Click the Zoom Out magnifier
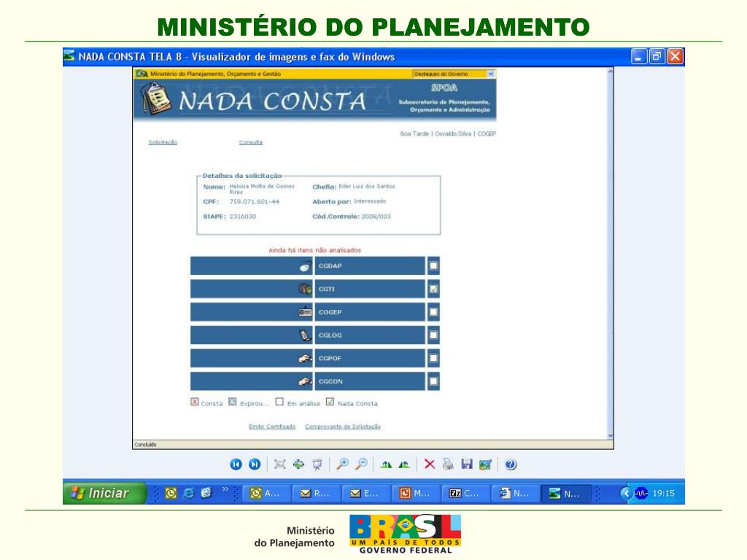The height and width of the screenshot is (560, 747). 362,464
